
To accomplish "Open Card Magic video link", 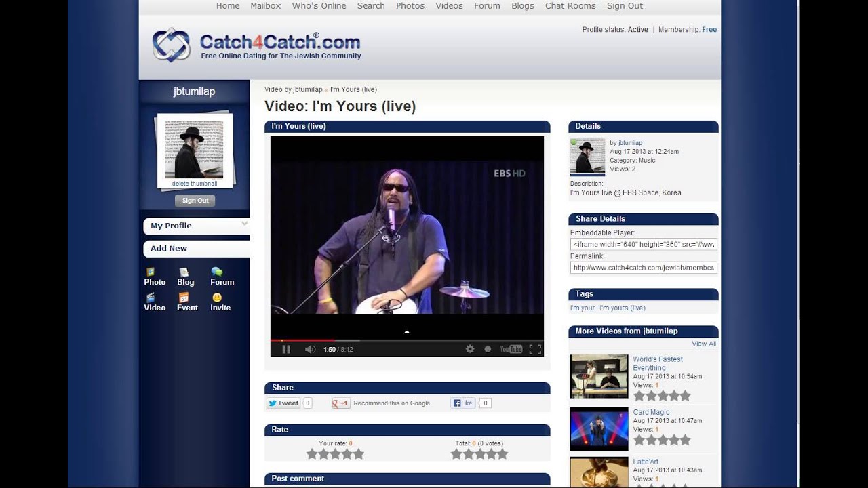I will click(x=651, y=412).
